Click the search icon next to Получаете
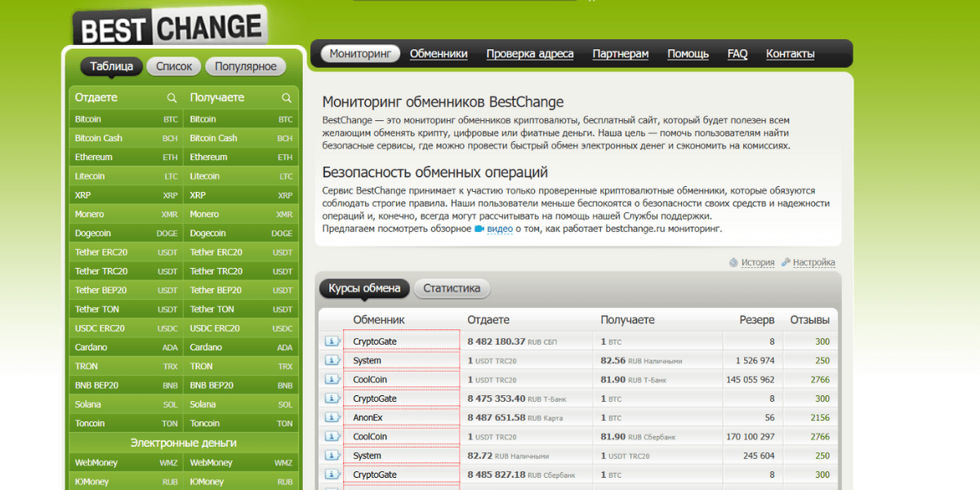This screenshot has height=490, width=980. tap(287, 98)
